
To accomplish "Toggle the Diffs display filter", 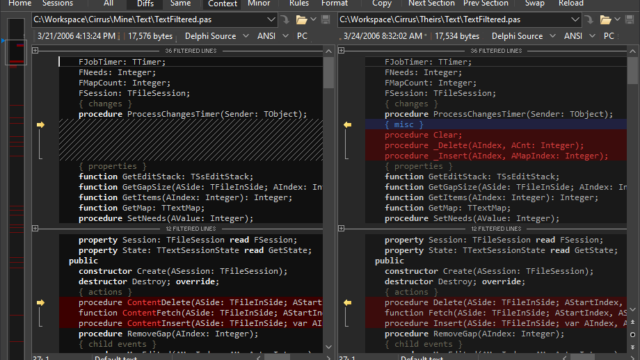I will coord(145,4).
